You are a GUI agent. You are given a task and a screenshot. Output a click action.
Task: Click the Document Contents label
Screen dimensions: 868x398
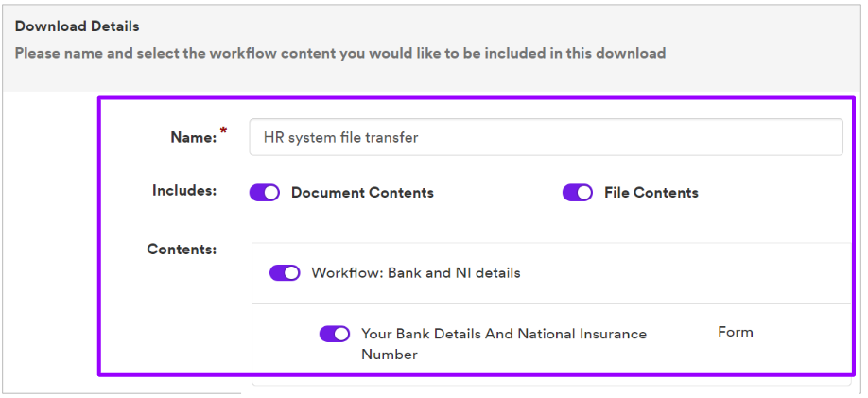coord(362,193)
